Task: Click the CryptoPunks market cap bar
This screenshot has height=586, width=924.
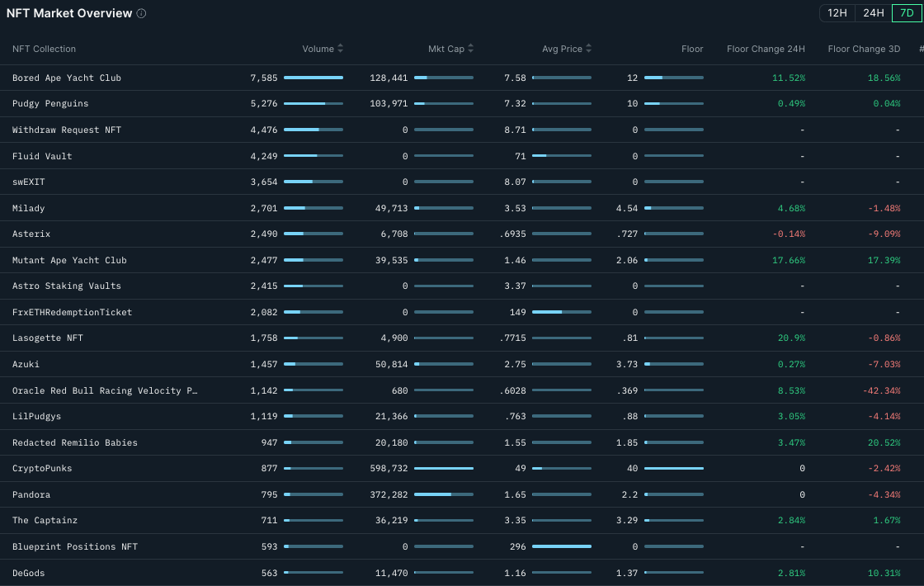Action: (x=444, y=469)
